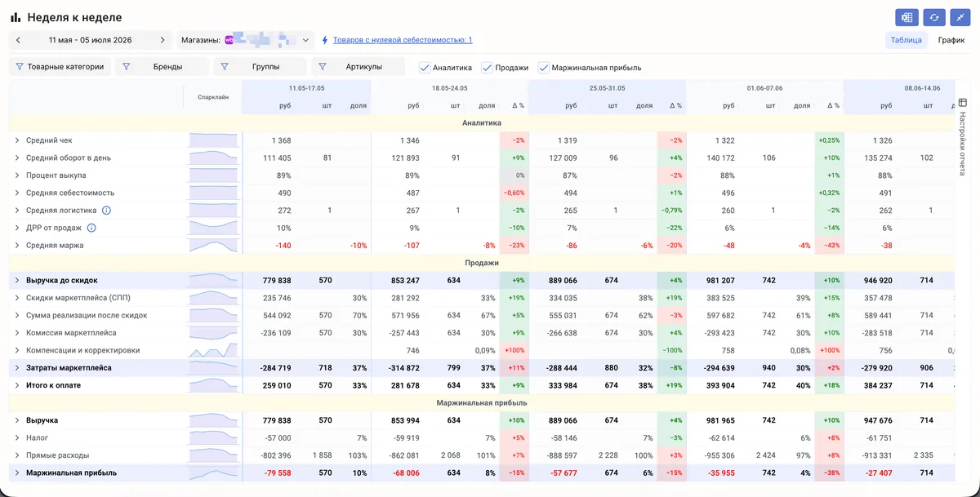Uncheck the Продажи checkbox

pos(487,68)
